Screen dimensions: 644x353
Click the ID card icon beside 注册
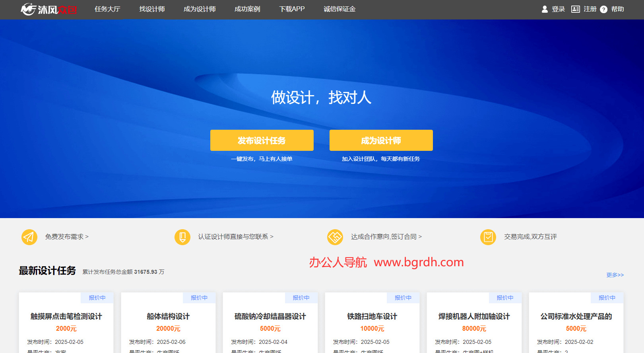click(575, 9)
